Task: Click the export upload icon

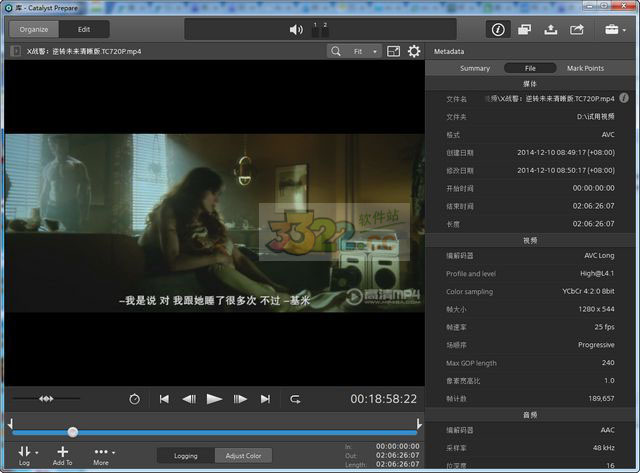Action: point(551,29)
